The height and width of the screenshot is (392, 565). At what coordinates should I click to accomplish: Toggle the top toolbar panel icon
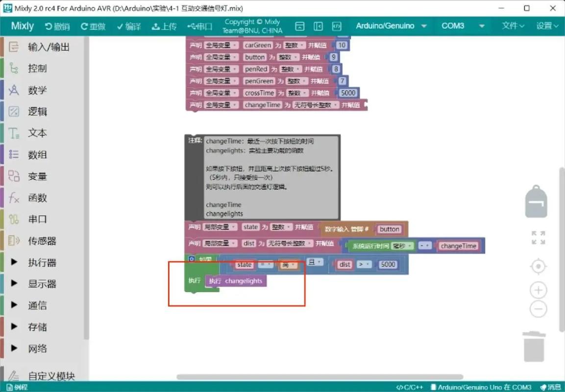pyautogui.click(x=299, y=26)
